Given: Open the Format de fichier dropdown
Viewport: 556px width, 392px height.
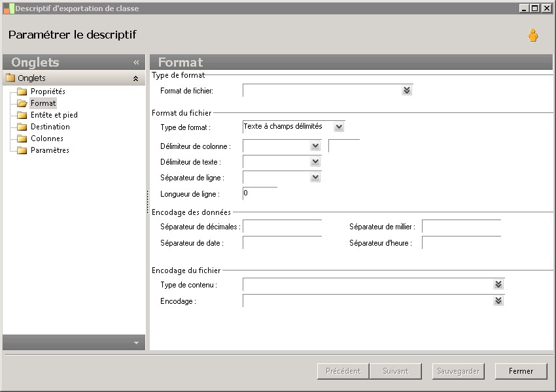Looking at the screenshot, I should coord(407,91).
